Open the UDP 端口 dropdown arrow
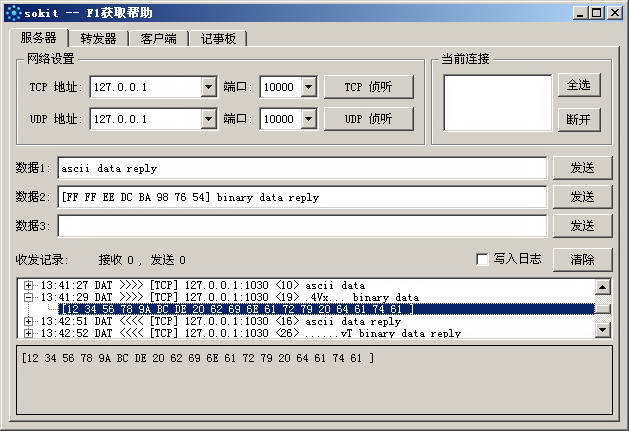 click(308, 119)
